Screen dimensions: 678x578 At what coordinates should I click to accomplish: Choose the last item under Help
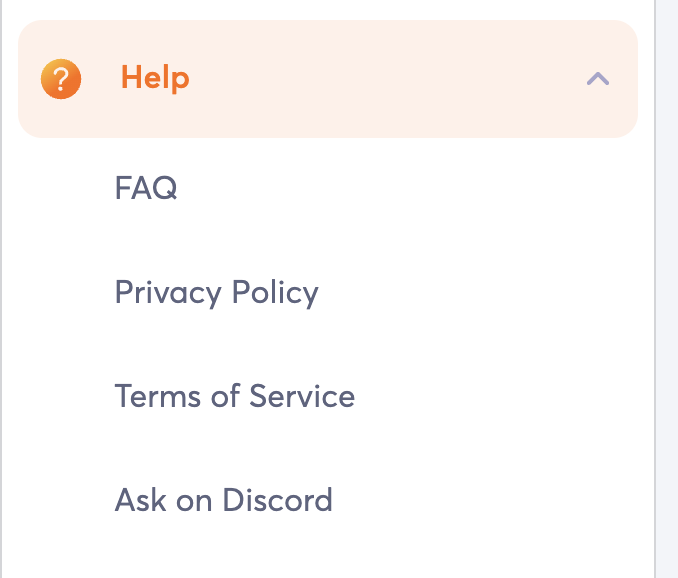[x=223, y=500]
